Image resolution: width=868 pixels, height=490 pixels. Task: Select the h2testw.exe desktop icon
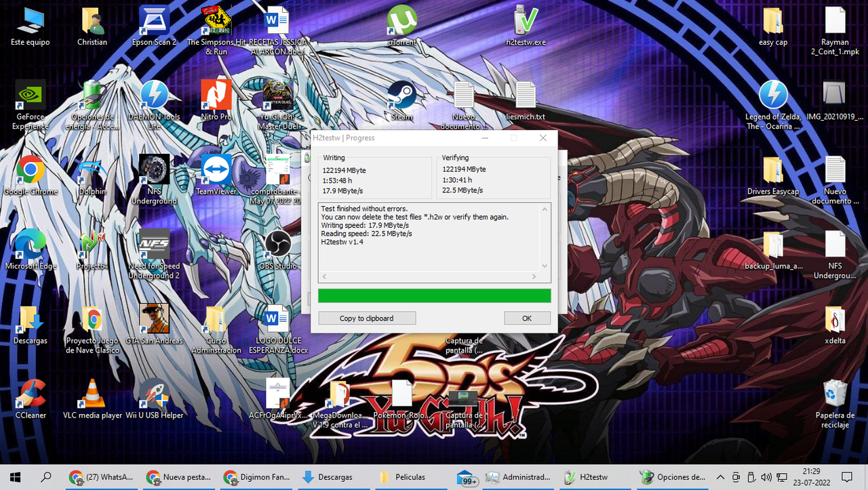tap(526, 27)
